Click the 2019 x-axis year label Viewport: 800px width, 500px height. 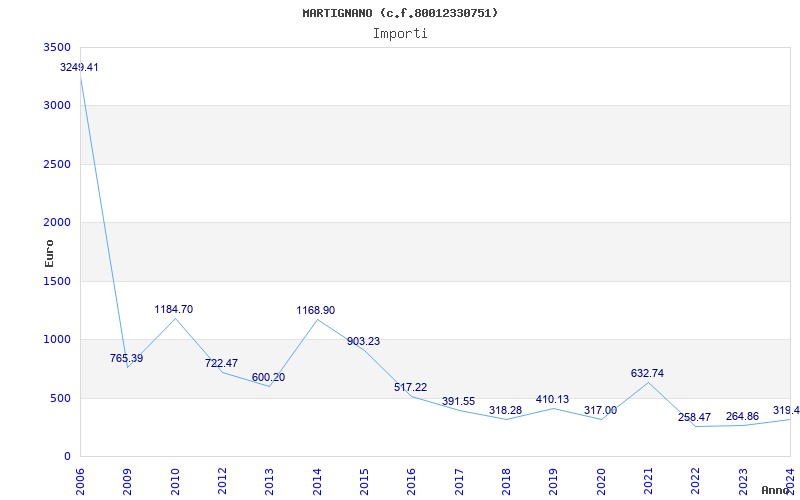pos(554,482)
